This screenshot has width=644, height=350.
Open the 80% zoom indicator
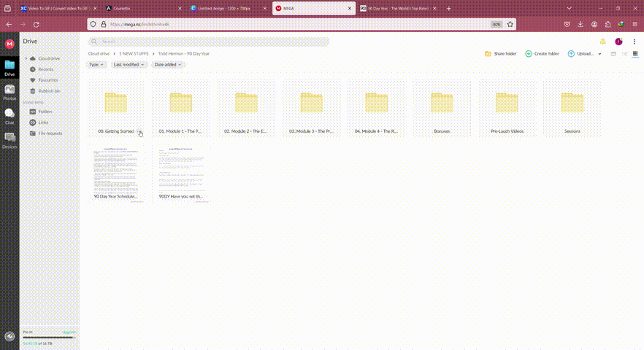pos(497,24)
